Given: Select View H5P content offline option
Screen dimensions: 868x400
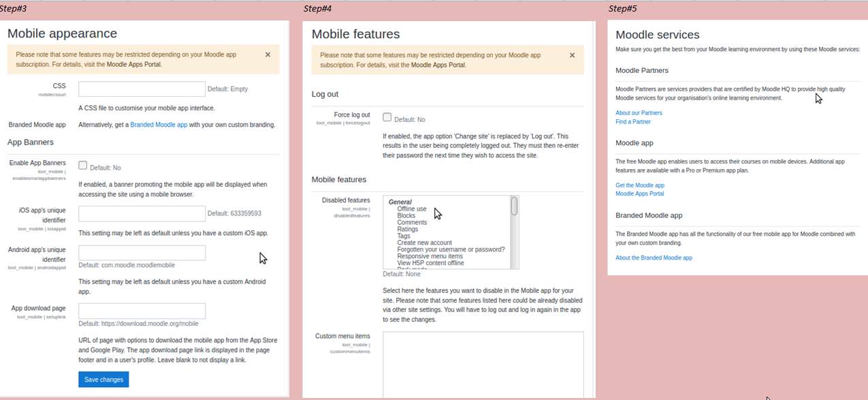Looking at the screenshot, I should coord(430,263).
